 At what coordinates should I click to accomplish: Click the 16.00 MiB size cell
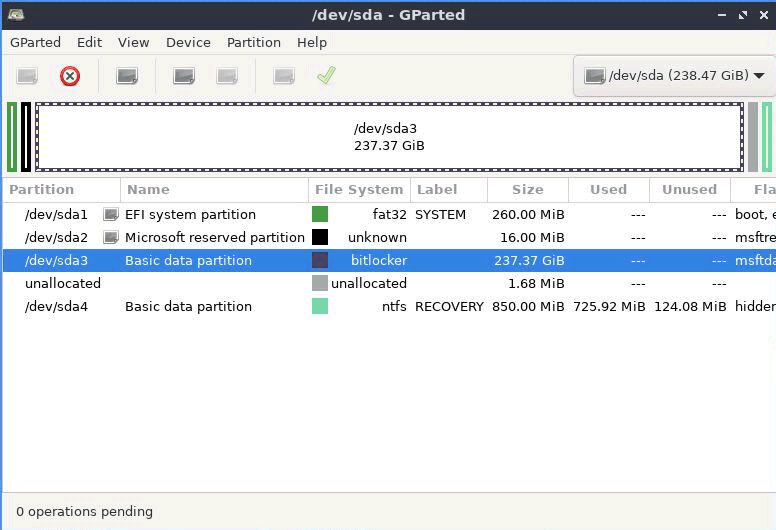532,238
